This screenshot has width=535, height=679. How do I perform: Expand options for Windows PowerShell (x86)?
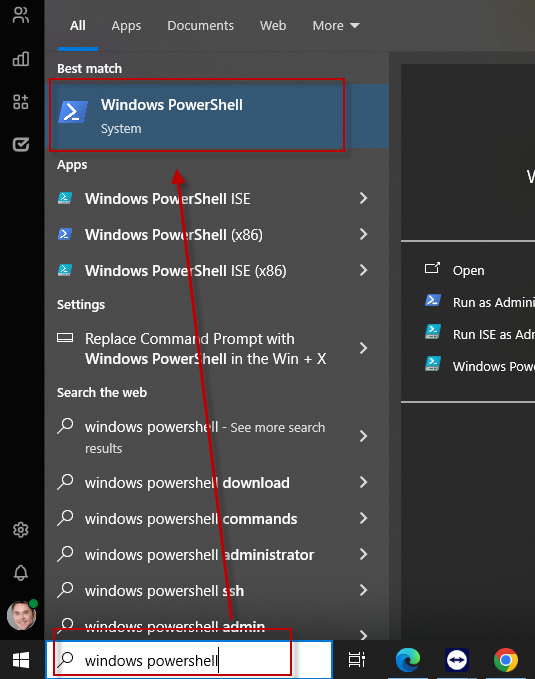[x=363, y=234]
